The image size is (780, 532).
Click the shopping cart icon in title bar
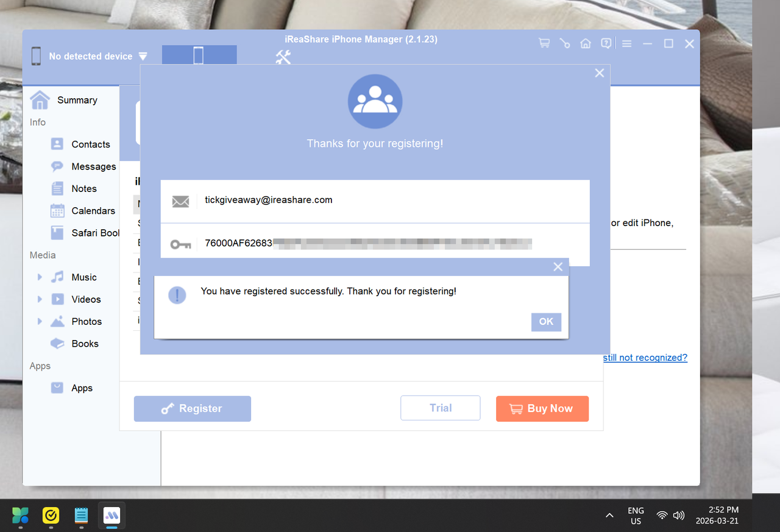pos(544,43)
